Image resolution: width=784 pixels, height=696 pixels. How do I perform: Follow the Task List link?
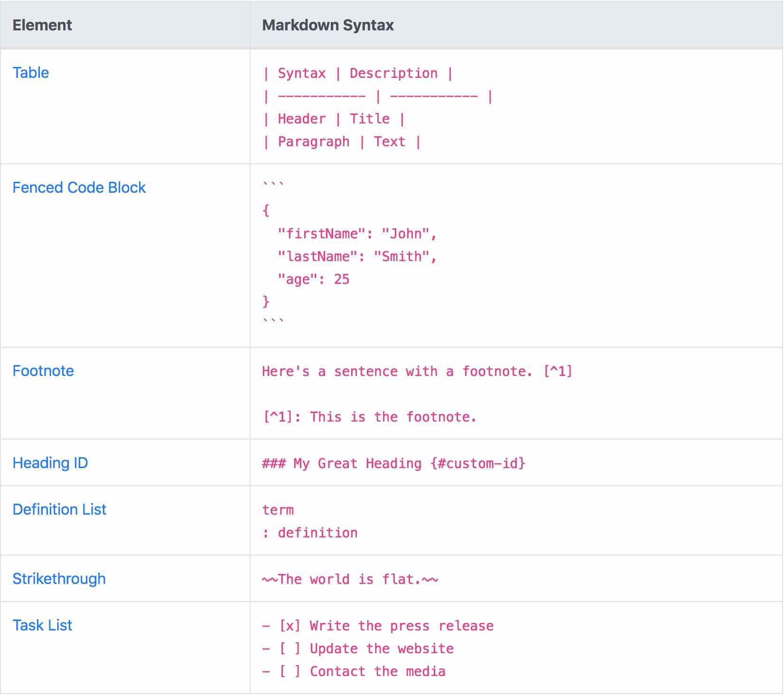click(43, 625)
